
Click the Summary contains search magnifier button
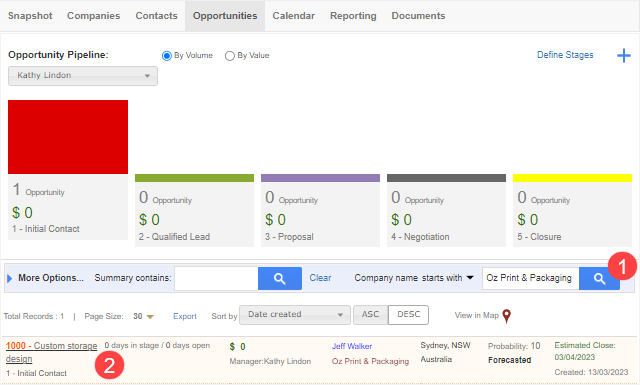coord(280,278)
